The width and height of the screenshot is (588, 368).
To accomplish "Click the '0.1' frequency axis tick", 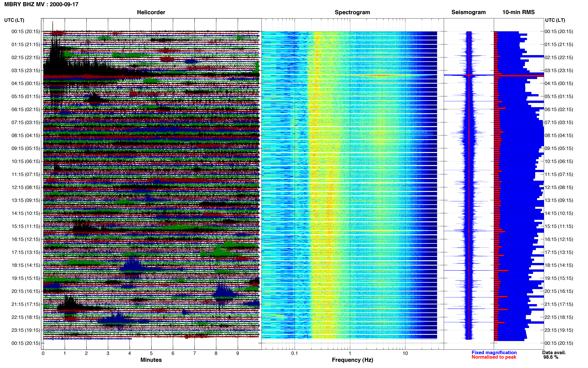I will point(295,353).
